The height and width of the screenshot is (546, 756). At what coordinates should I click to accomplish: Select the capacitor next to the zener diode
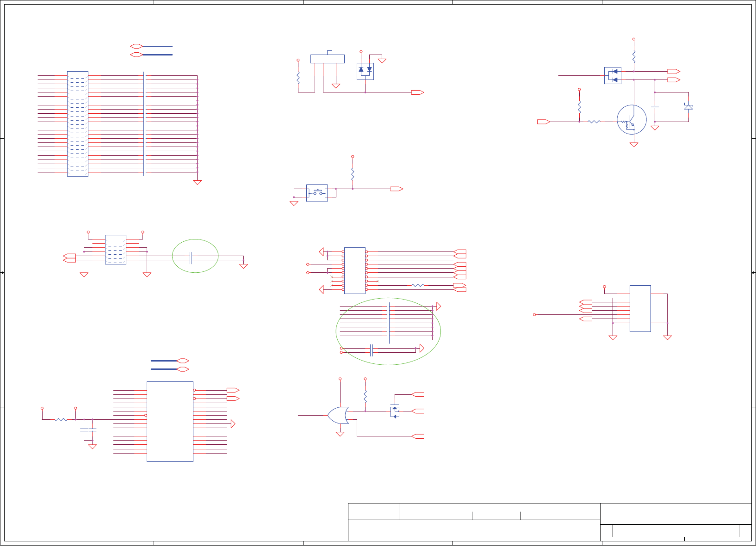tap(655, 107)
